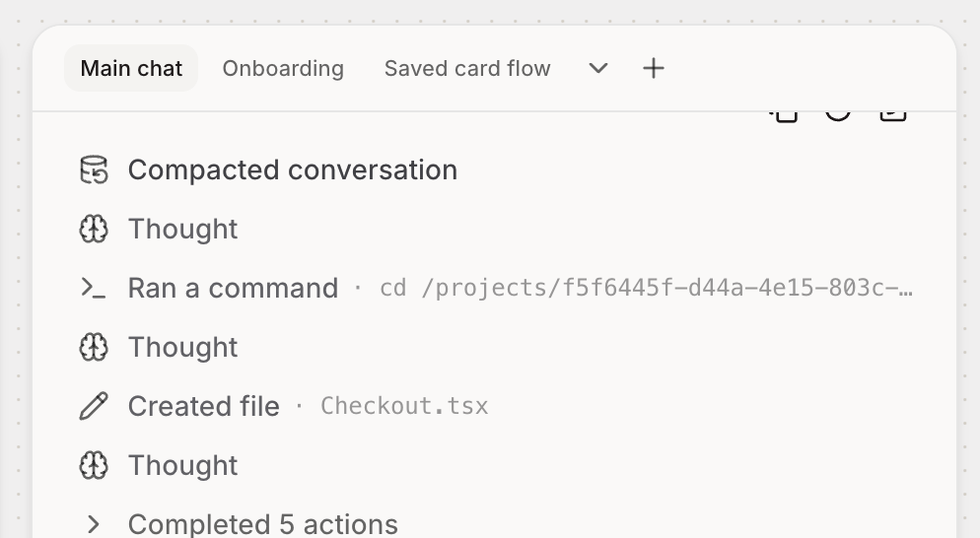This screenshot has height=538, width=980.
Task: Expand the Thought label below Created file
Action: click(x=183, y=465)
